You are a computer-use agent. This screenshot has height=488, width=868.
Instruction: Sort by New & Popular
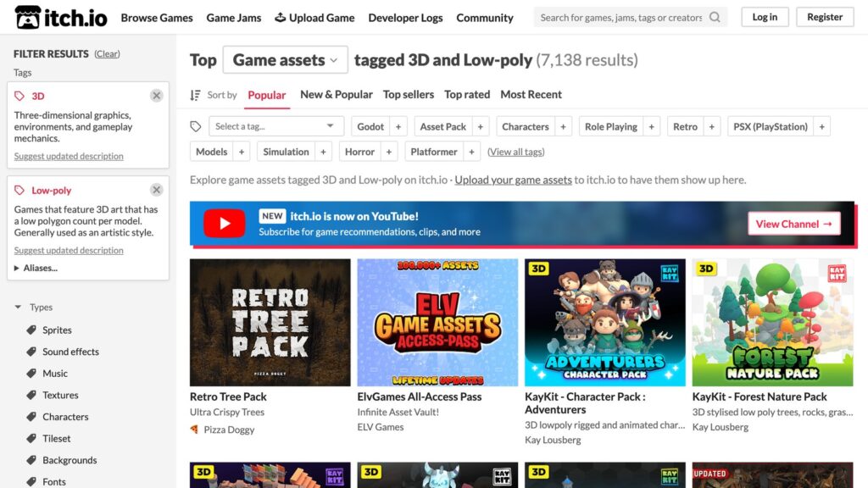[x=336, y=95]
